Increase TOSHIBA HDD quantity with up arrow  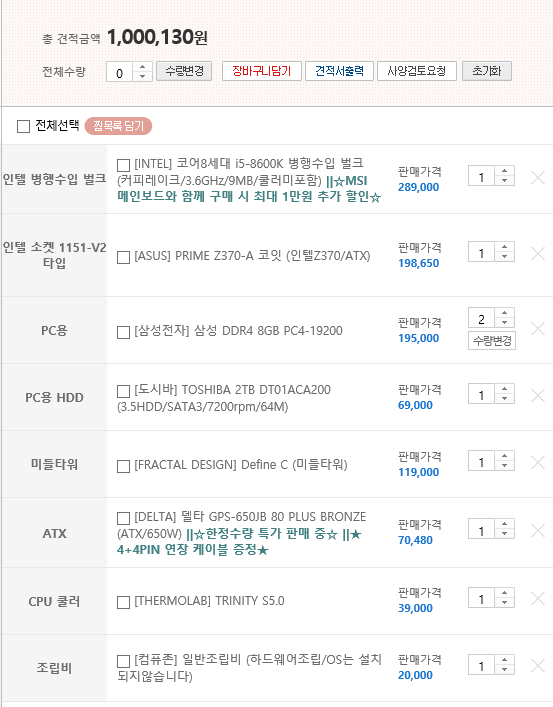pos(504,388)
